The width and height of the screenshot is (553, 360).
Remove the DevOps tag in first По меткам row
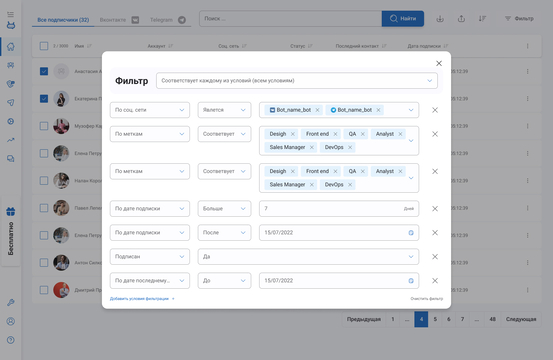coord(350,147)
